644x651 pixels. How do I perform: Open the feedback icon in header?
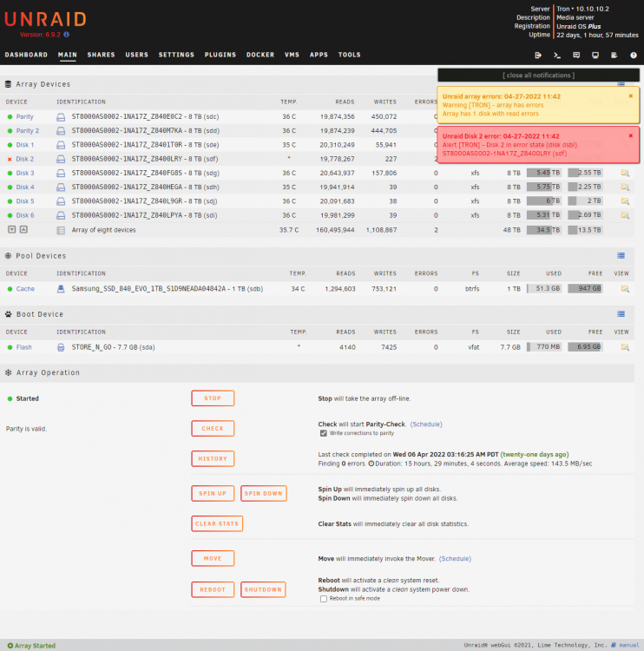(576, 56)
